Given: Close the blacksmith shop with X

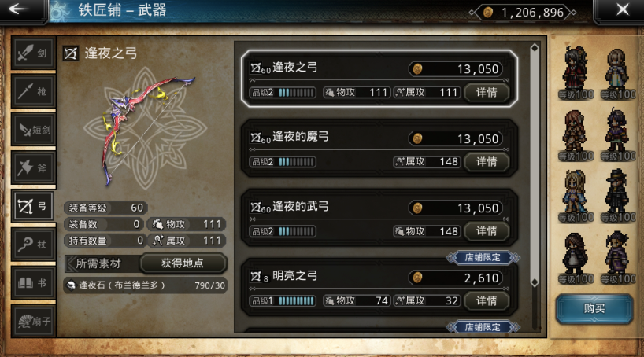Looking at the screenshot, I should coord(622,9).
